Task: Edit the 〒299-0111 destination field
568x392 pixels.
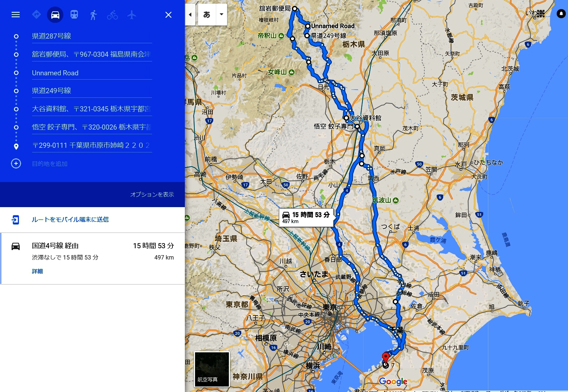Action: coord(92,145)
